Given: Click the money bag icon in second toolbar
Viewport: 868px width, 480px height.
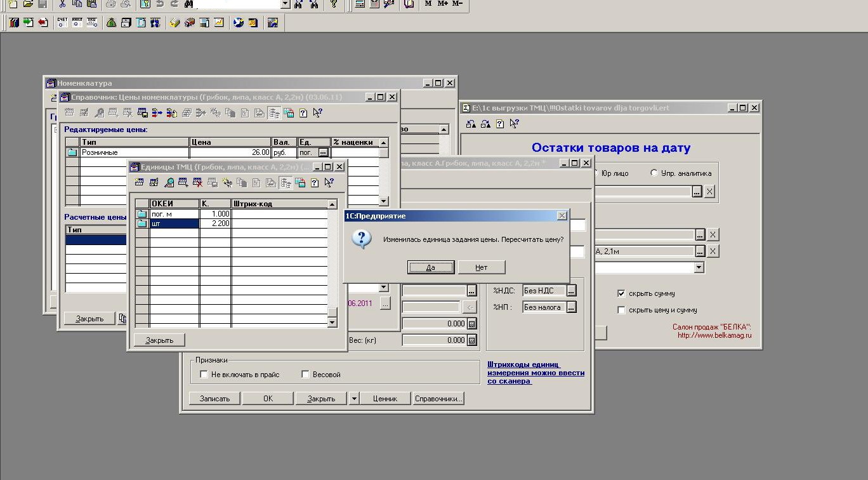Looking at the screenshot, I should point(111,23).
